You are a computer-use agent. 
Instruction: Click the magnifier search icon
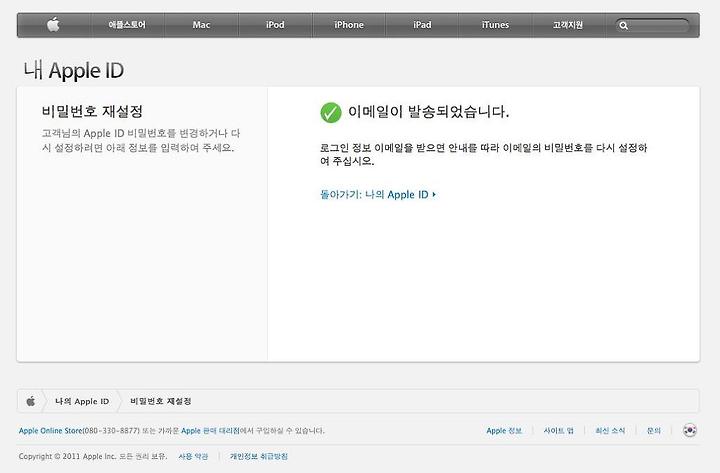point(624,26)
